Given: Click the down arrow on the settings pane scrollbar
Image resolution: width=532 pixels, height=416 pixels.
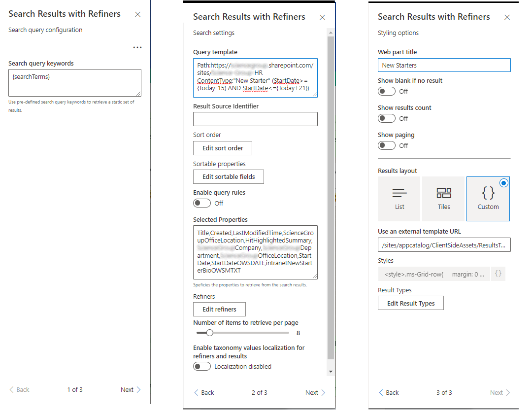Looking at the screenshot, I should tap(331, 370).
